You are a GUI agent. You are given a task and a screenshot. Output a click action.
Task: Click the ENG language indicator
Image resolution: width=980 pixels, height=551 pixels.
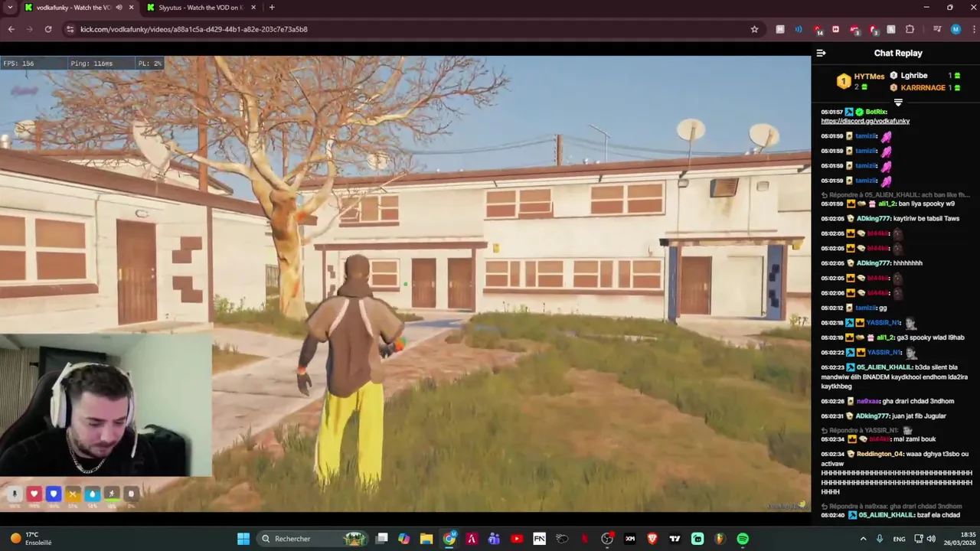click(x=899, y=539)
